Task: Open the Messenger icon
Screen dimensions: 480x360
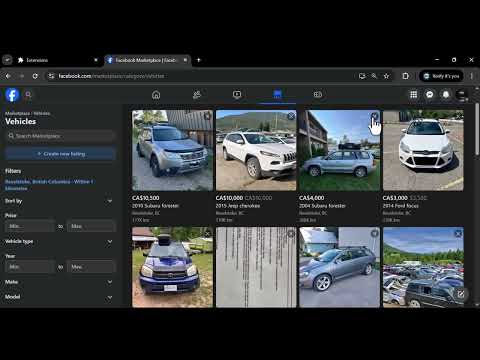Action: (430, 95)
